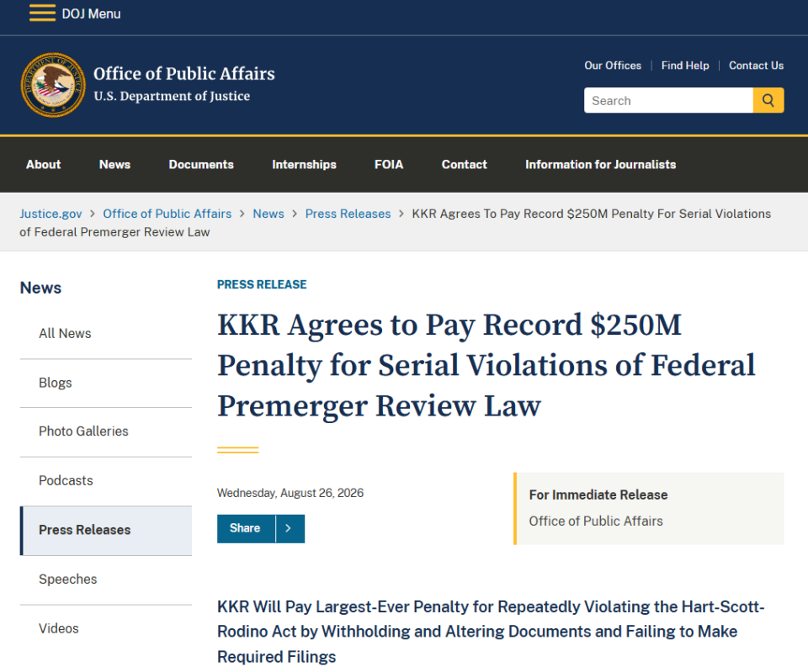Focus the Search input field
808x672 pixels.
point(668,100)
